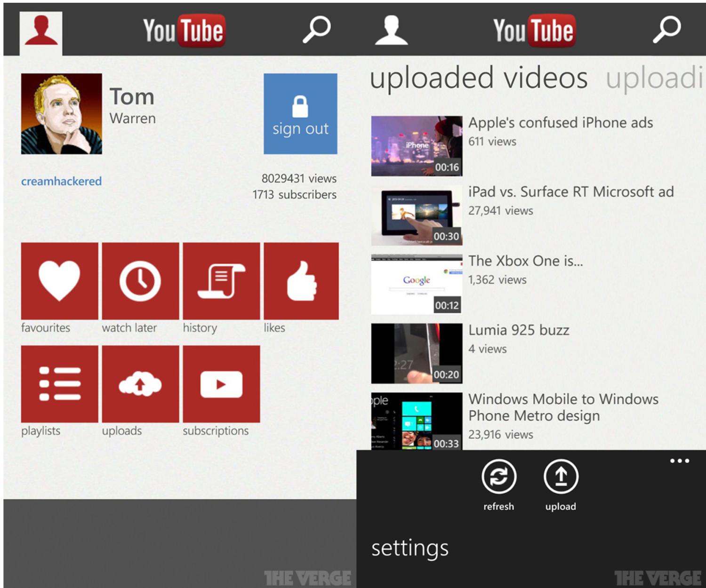The image size is (706, 588).
Task: Open the creamhackered channel link
Action: pos(61,181)
